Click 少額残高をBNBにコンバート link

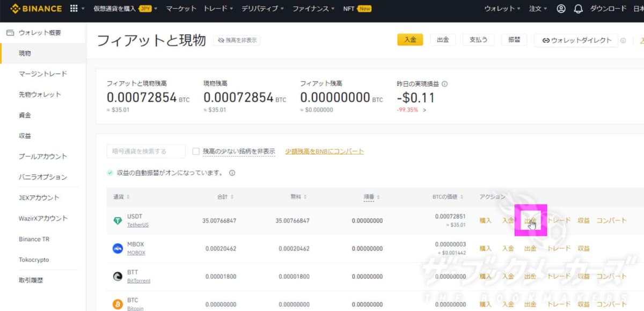click(325, 151)
